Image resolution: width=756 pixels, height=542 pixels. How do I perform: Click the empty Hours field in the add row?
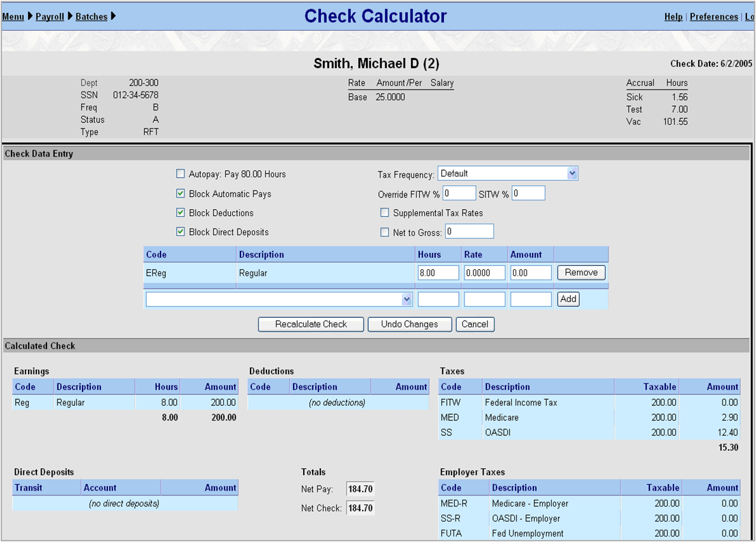tap(438, 299)
